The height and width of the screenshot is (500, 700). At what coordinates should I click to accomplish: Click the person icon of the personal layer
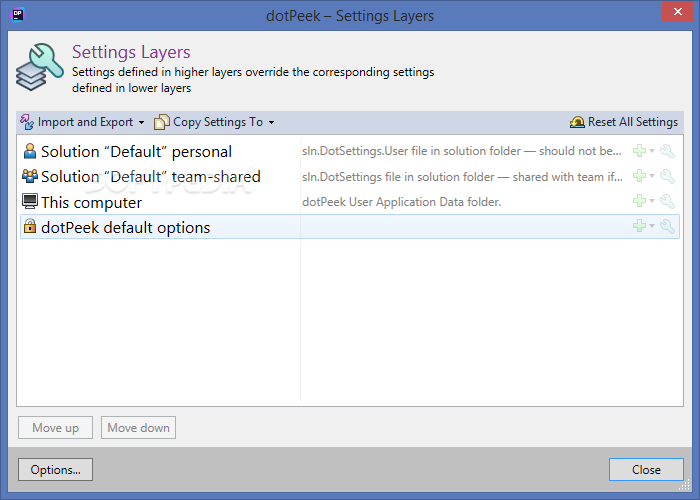[30, 151]
